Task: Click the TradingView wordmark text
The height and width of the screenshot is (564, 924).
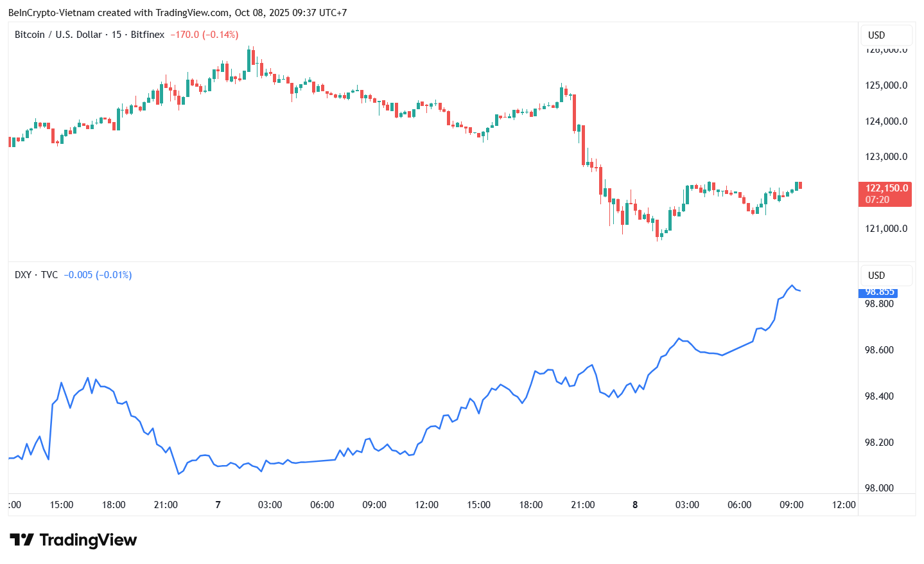Action: 88,540
